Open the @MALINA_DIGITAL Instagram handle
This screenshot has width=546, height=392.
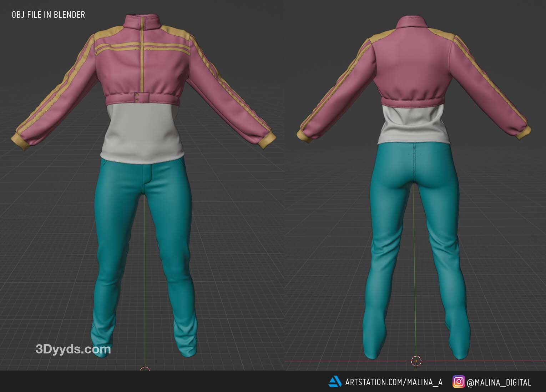(499, 382)
